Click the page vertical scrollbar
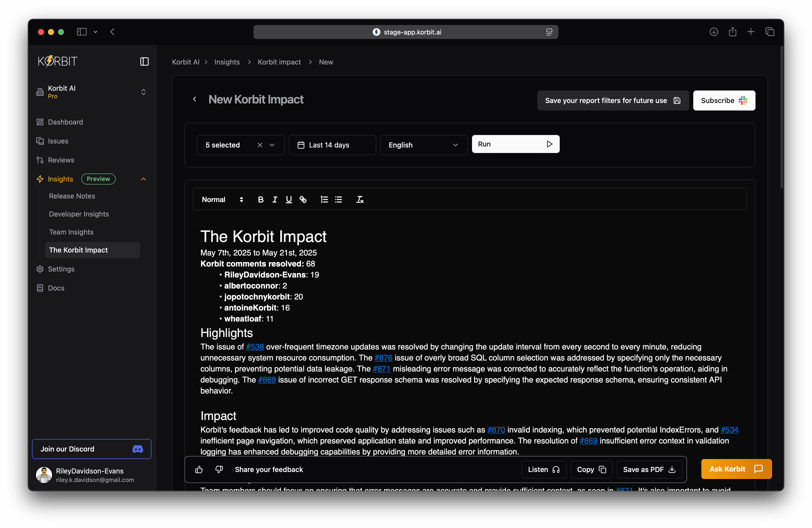The width and height of the screenshot is (812, 528). coord(782,118)
